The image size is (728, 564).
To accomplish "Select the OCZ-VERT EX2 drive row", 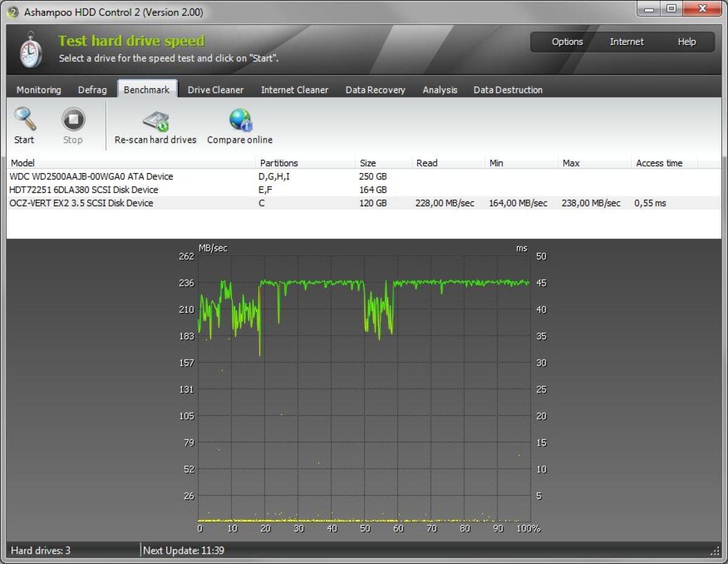I will click(121, 203).
